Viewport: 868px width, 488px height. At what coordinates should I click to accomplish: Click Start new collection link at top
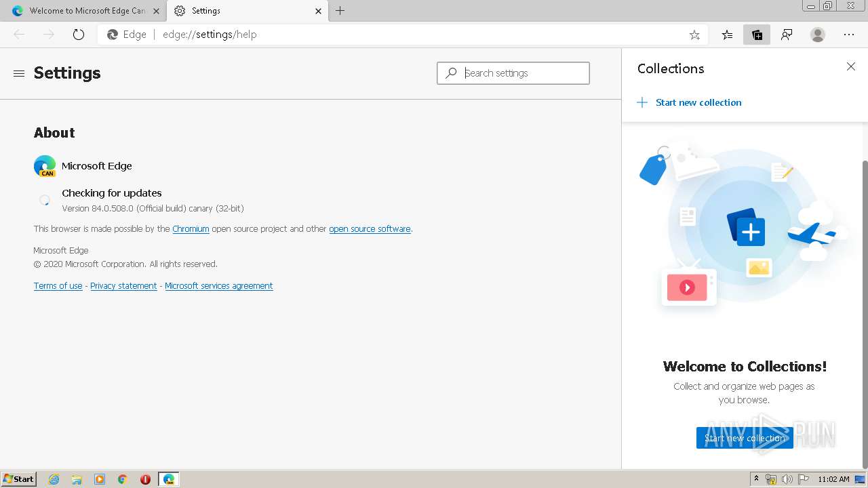(x=698, y=102)
